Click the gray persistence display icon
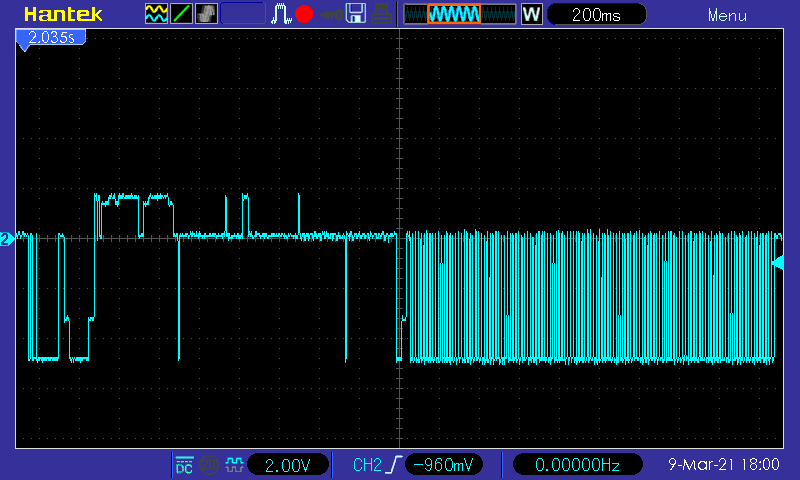The image size is (800, 480). (207, 14)
